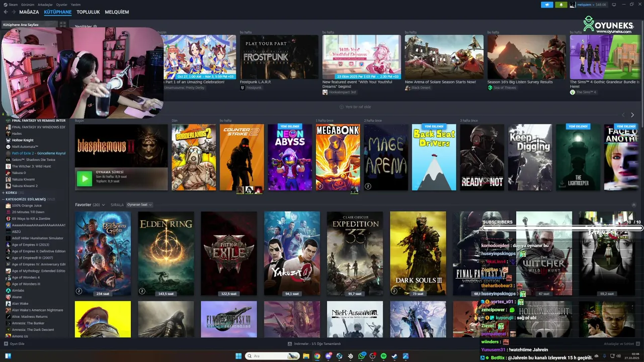Select Hades in the game list

pyautogui.click(x=35, y=134)
